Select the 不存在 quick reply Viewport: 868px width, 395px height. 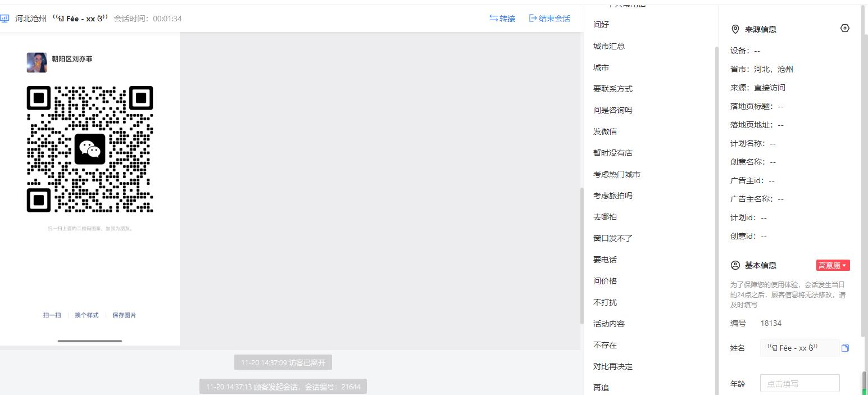[605, 345]
